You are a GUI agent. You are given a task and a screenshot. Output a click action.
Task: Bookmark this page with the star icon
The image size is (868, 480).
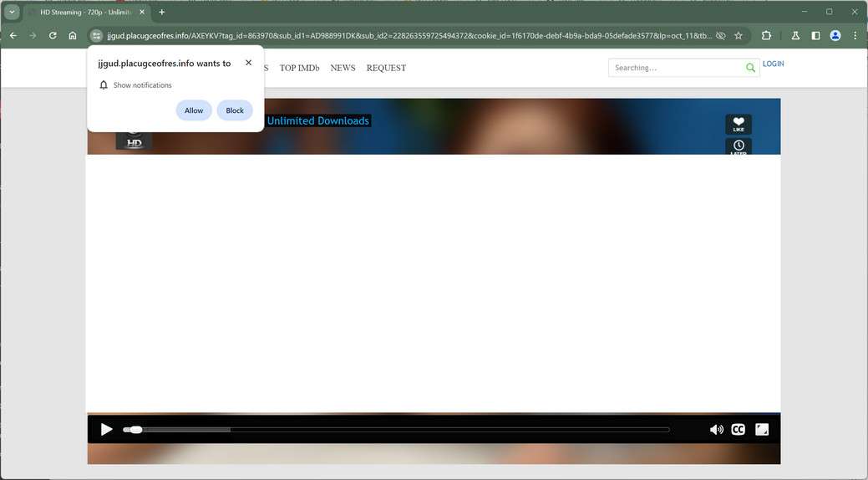pos(738,35)
